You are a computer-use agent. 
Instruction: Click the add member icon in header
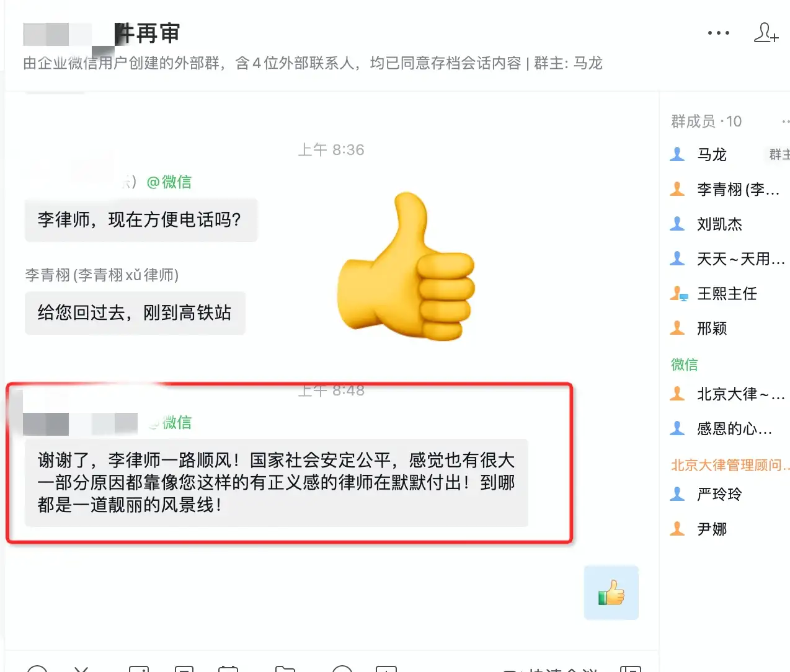click(766, 32)
